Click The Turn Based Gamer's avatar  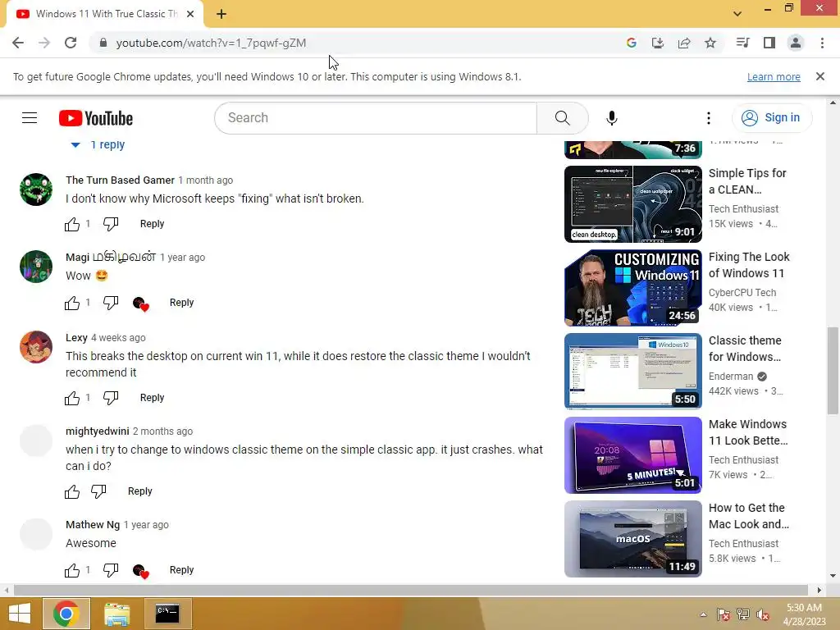pos(36,189)
